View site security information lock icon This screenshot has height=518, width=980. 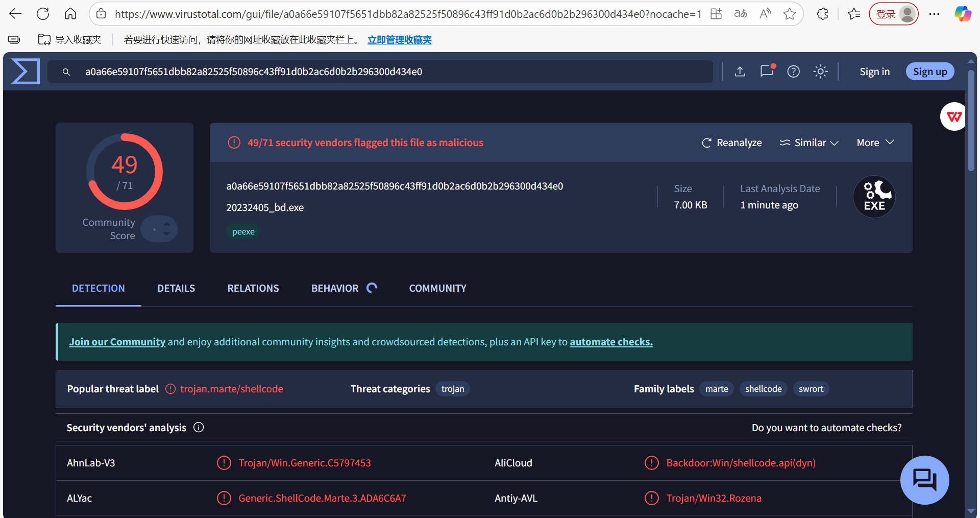tap(102, 14)
